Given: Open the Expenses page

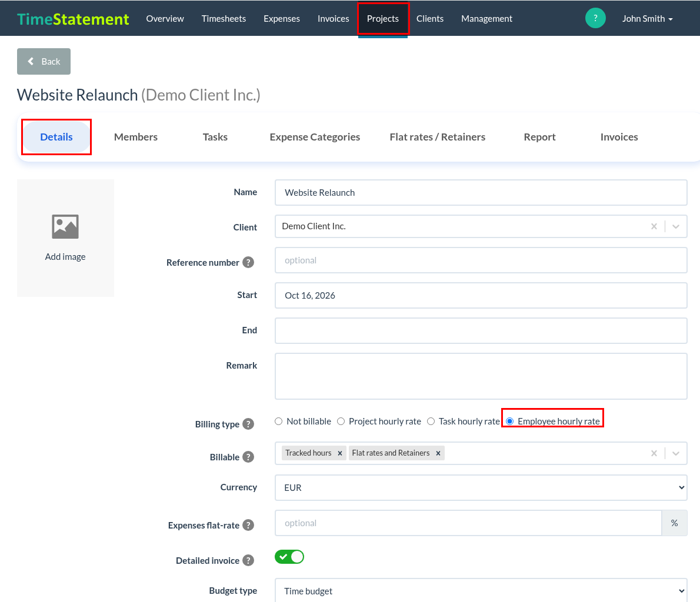Looking at the screenshot, I should 282,19.
